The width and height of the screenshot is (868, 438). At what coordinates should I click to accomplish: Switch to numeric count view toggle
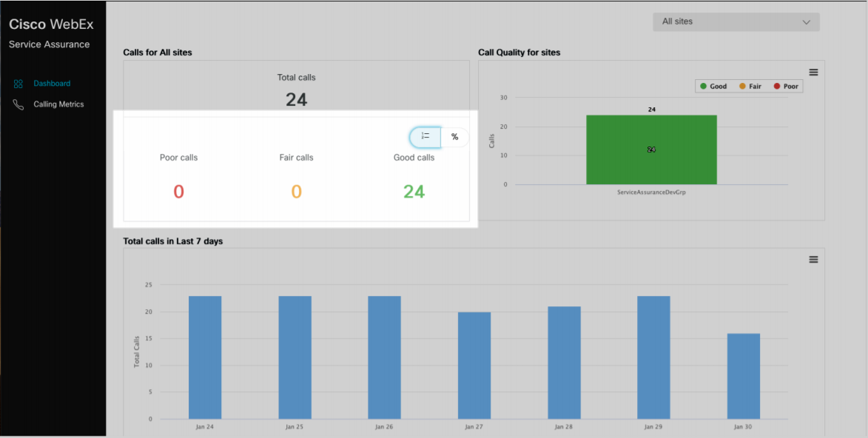tap(425, 138)
